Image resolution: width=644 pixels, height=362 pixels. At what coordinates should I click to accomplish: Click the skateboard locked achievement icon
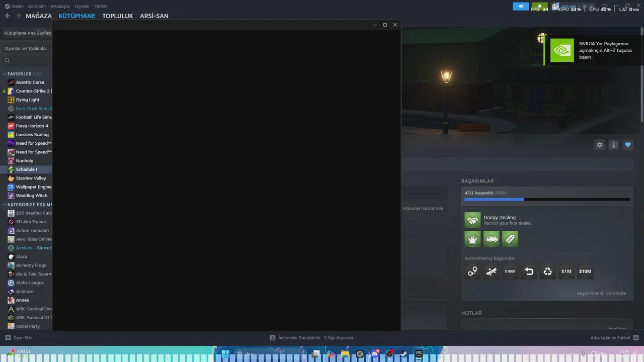492,271
